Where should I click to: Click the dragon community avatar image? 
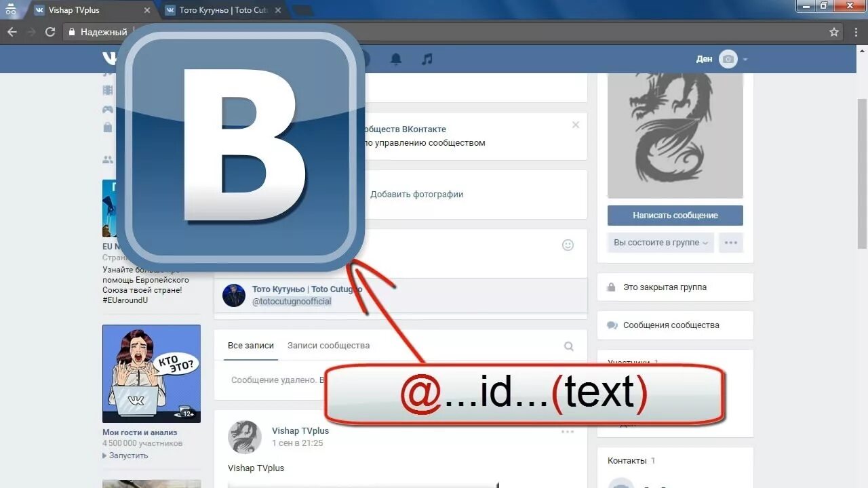click(675, 136)
